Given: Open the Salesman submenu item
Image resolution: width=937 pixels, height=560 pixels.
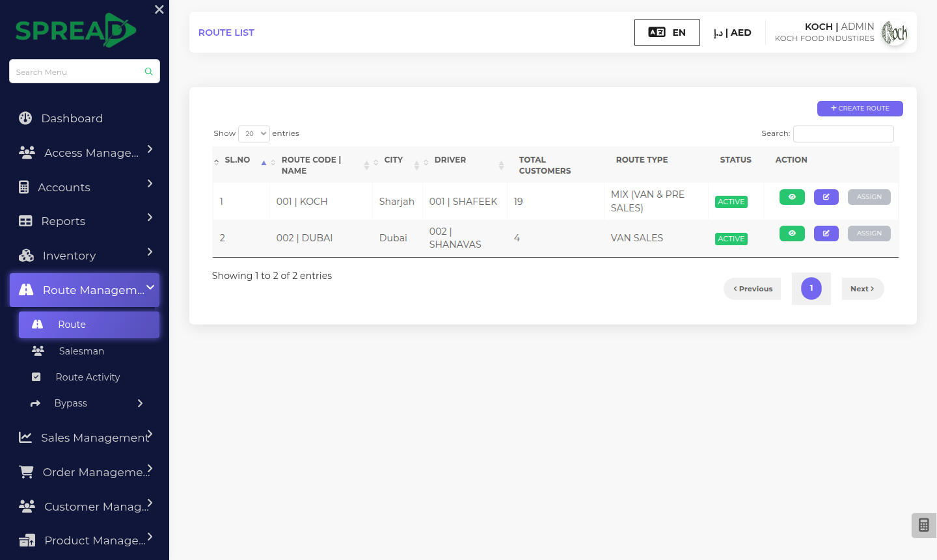Looking at the screenshot, I should point(89,351).
